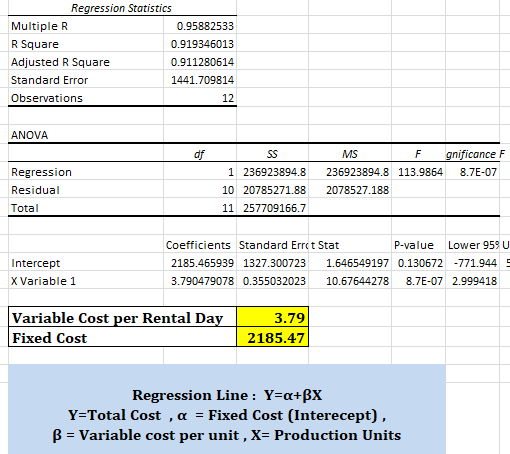The height and width of the screenshot is (454, 510).
Task: Select the F column header
Action: click(x=418, y=154)
